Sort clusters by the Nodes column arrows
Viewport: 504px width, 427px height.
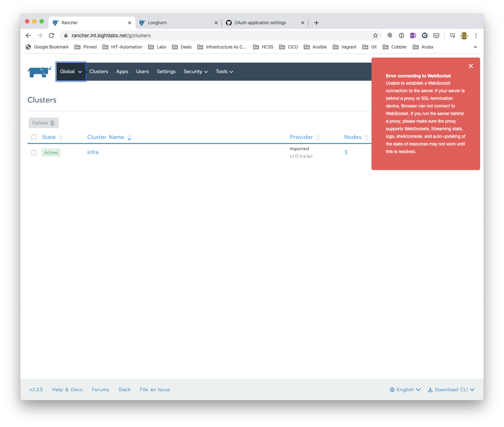(367, 137)
